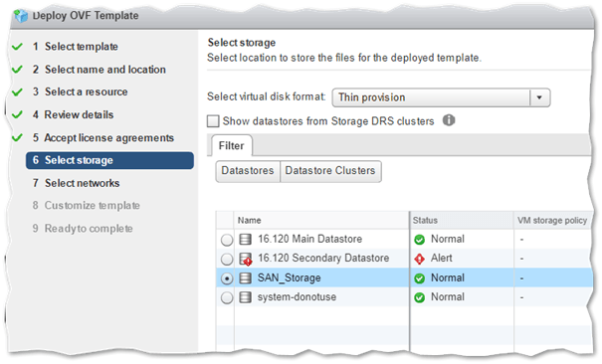Click the Thin provision combo box field
602x364 pixels.
[x=441, y=97]
